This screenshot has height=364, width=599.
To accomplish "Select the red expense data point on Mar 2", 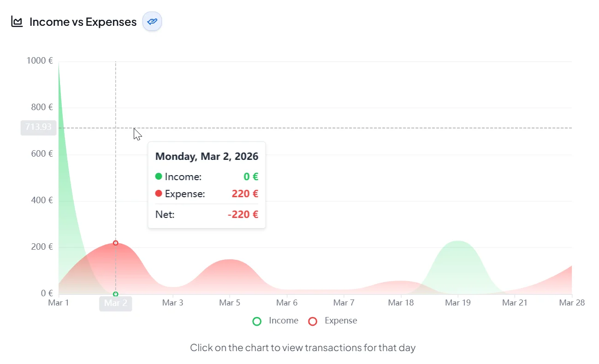I will (x=116, y=243).
